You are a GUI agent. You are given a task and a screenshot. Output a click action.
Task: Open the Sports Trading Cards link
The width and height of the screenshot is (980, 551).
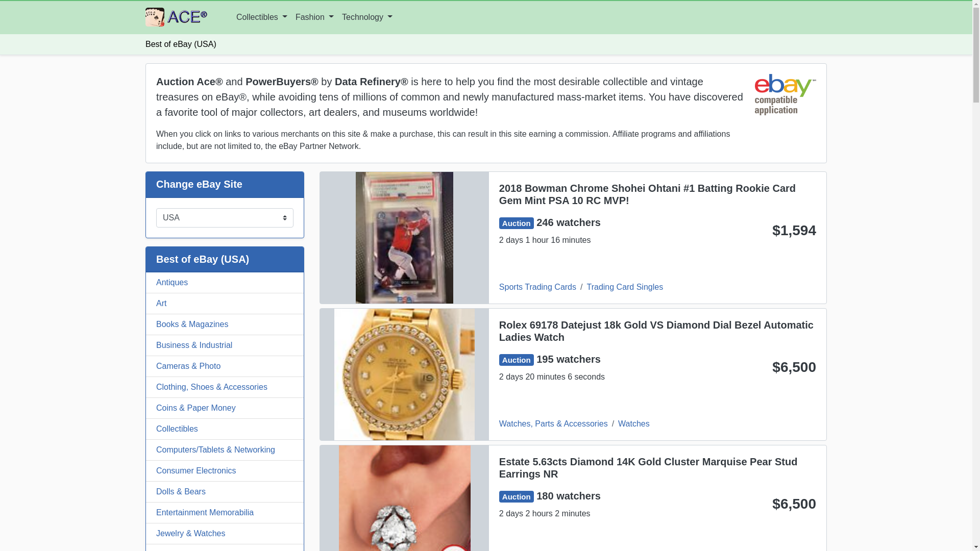click(537, 287)
